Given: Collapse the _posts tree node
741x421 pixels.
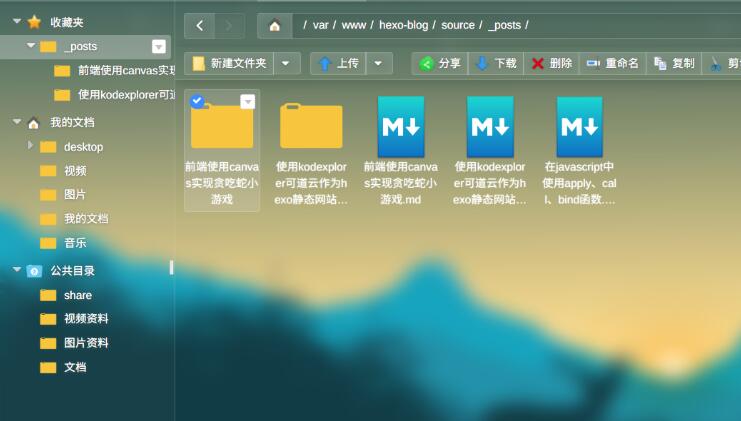Looking at the screenshot, I should tap(31, 46).
